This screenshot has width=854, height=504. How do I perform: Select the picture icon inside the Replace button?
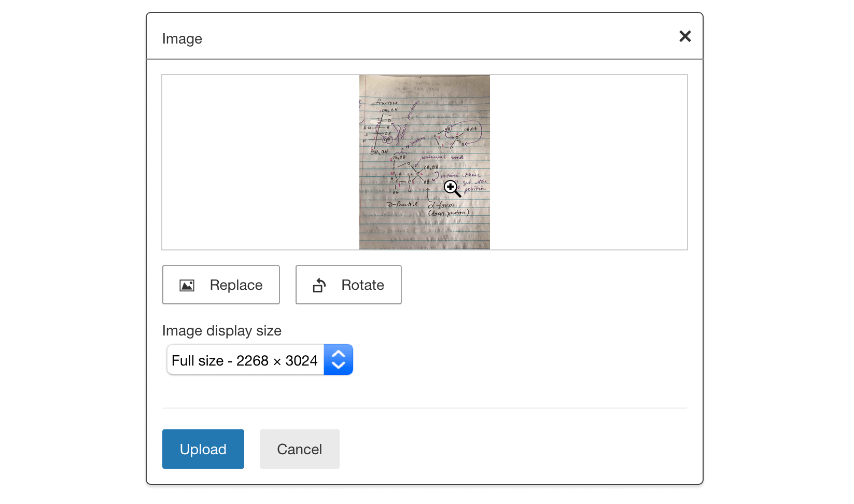click(187, 285)
